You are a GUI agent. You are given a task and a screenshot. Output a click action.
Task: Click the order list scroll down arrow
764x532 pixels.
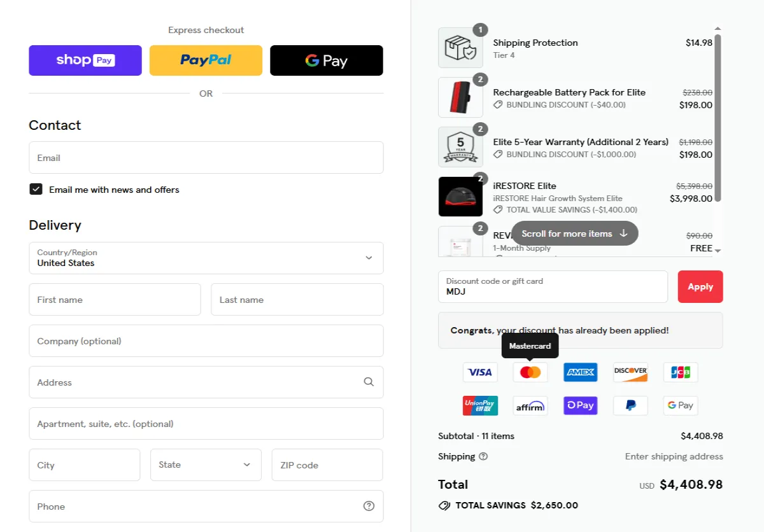click(x=718, y=251)
